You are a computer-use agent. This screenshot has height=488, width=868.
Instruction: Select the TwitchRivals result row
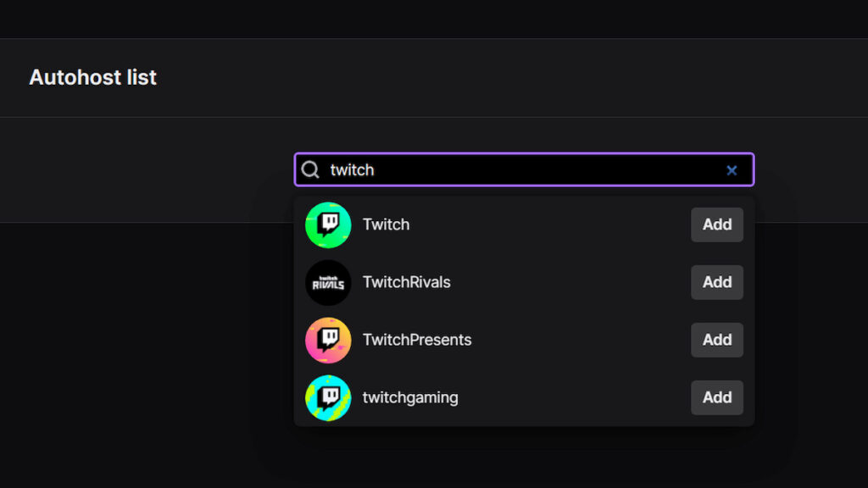pos(523,282)
